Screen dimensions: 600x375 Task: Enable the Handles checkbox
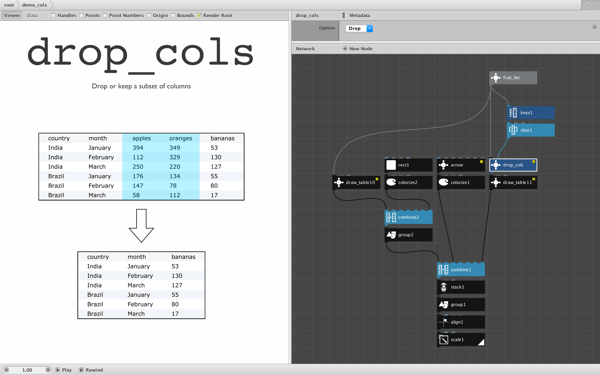click(53, 15)
